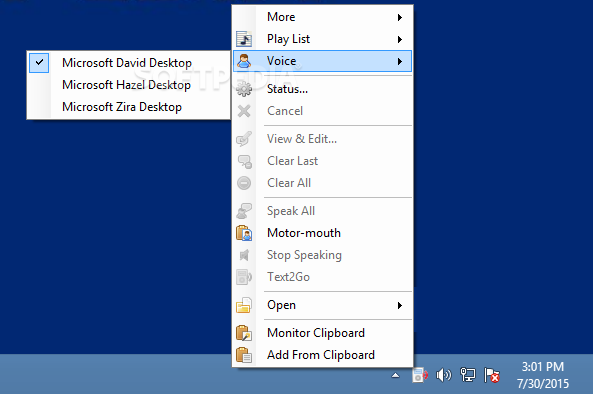Click the Cancel X icon
The image size is (593, 394).
[244, 111]
